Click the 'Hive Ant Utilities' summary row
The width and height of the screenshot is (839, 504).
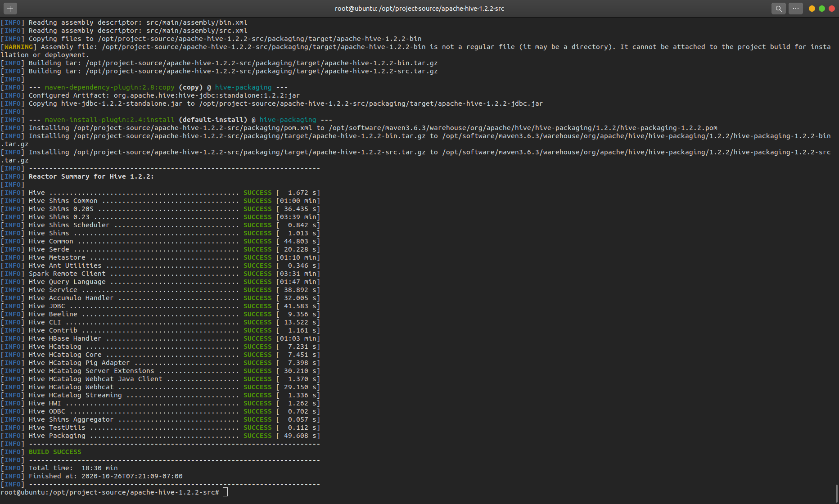[x=161, y=265]
